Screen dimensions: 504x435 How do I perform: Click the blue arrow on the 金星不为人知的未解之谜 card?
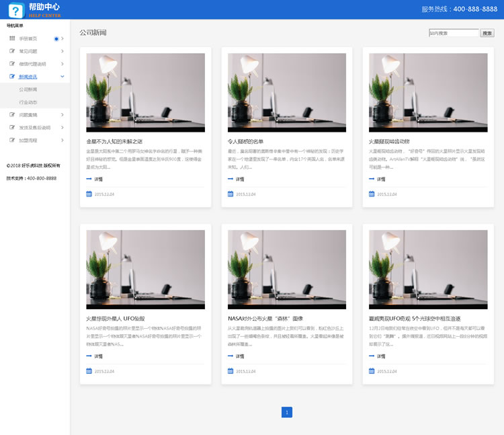click(x=89, y=179)
